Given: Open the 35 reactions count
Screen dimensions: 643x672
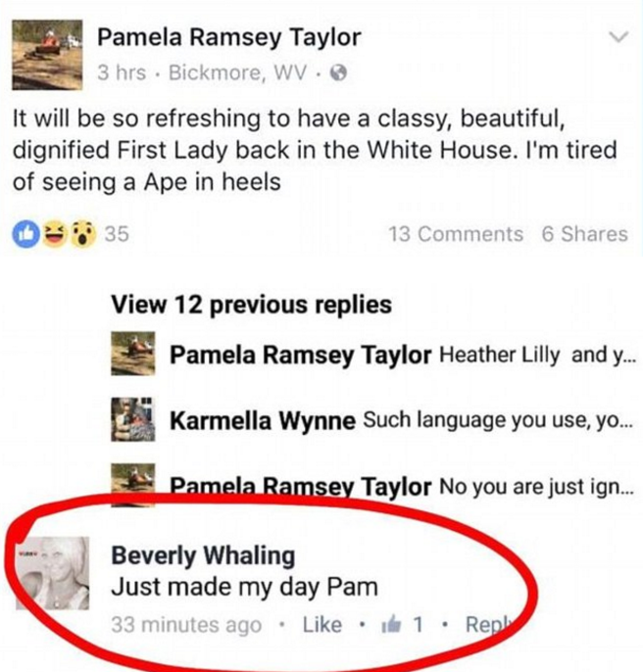Looking at the screenshot, I should 117,234.
